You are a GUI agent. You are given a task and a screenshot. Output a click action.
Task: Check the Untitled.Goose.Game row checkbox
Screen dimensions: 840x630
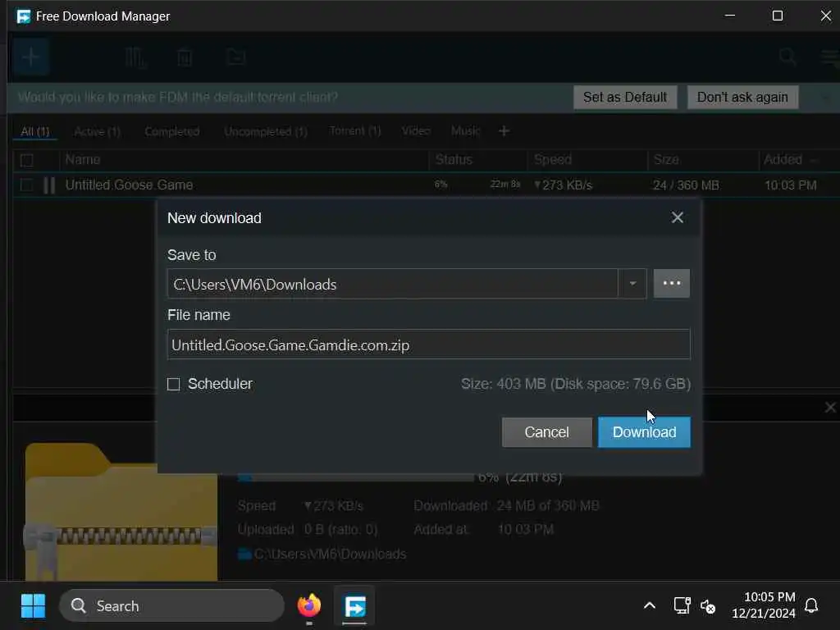tap(26, 185)
